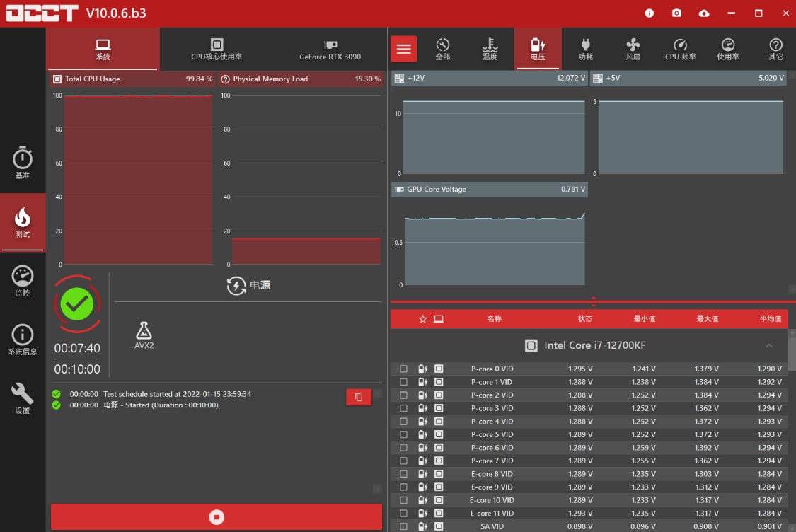Click the Physical Memory Load help icon
This screenshot has width=796, height=532.
click(226, 79)
